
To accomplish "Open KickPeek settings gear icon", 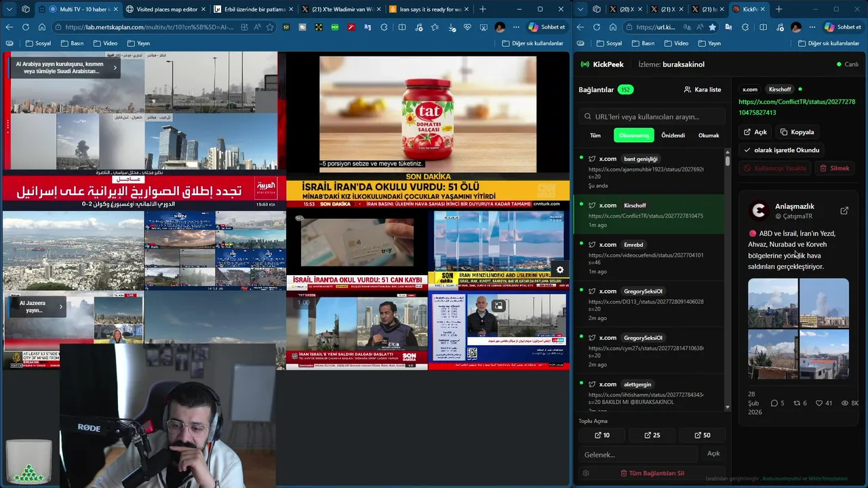I will 586,473.
